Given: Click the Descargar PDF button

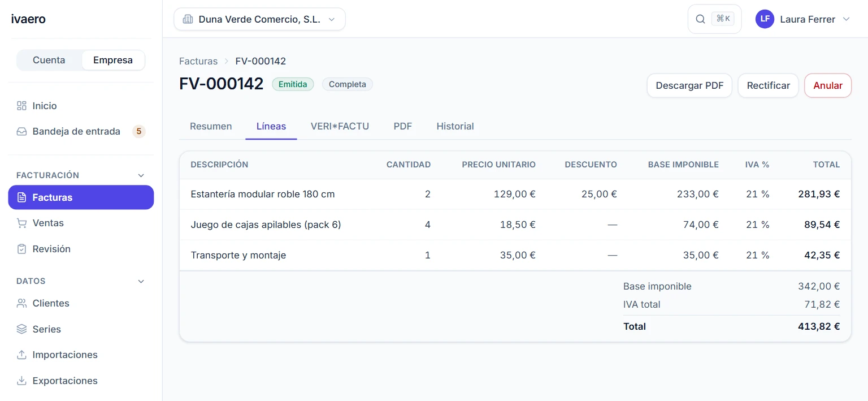Looking at the screenshot, I should pyautogui.click(x=689, y=85).
